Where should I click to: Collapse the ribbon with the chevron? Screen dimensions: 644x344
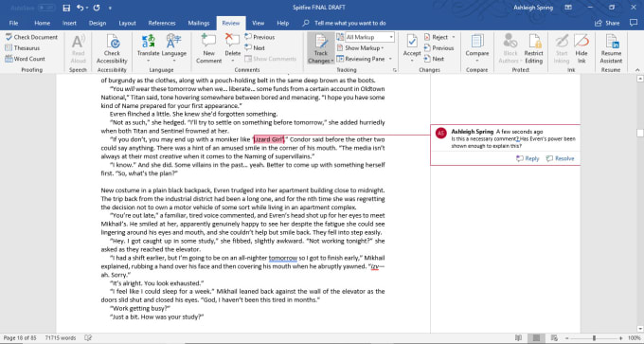(637, 70)
